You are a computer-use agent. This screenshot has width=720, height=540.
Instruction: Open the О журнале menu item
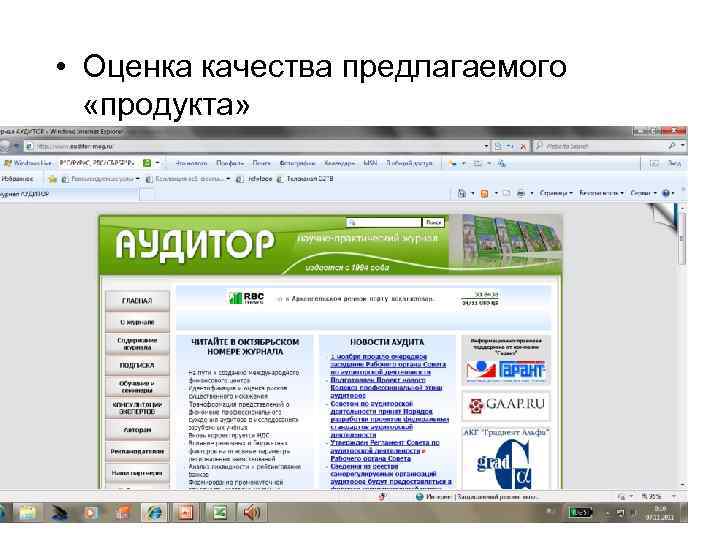pyautogui.click(x=137, y=322)
